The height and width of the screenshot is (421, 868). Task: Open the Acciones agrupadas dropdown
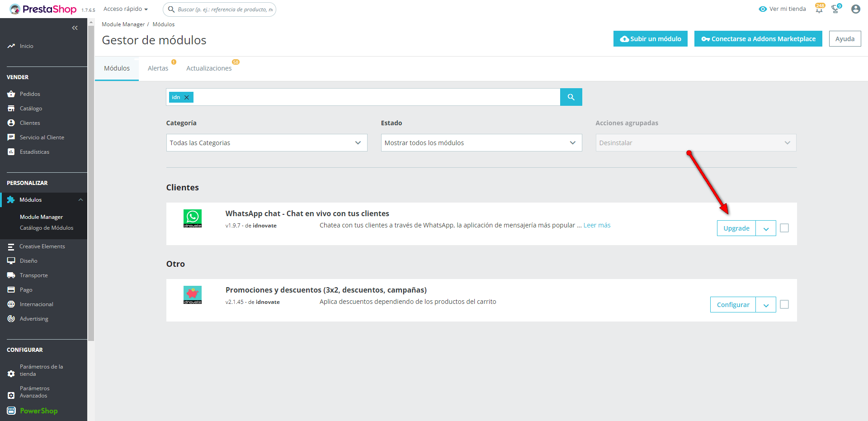tap(696, 143)
